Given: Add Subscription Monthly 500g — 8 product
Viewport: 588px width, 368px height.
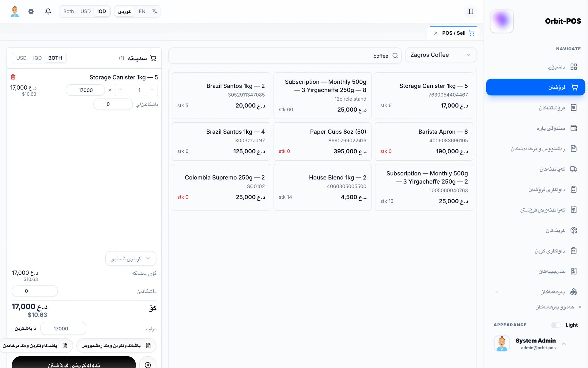Looking at the screenshot, I should [322, 96].
